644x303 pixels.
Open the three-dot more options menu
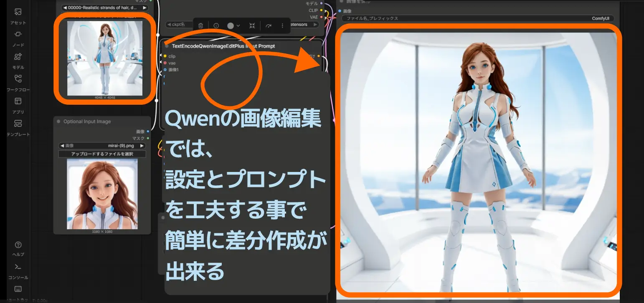coord(282,25)
